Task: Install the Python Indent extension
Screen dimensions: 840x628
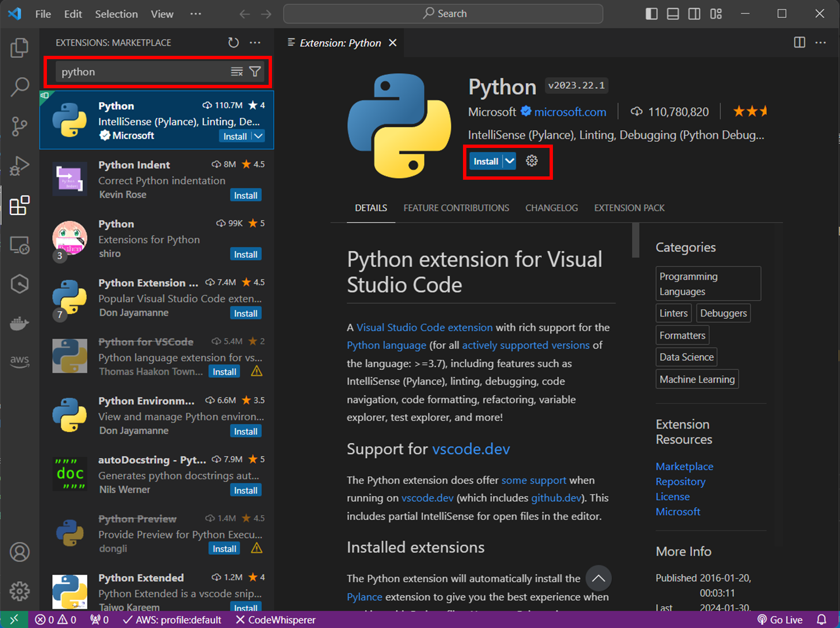Action: pyautogui.click(x=246, y=195)
